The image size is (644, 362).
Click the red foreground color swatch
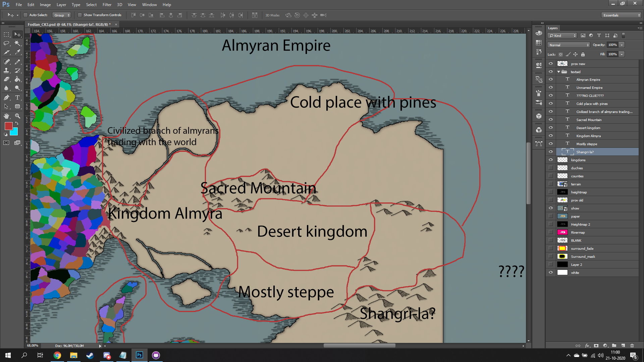click(8, 126)
